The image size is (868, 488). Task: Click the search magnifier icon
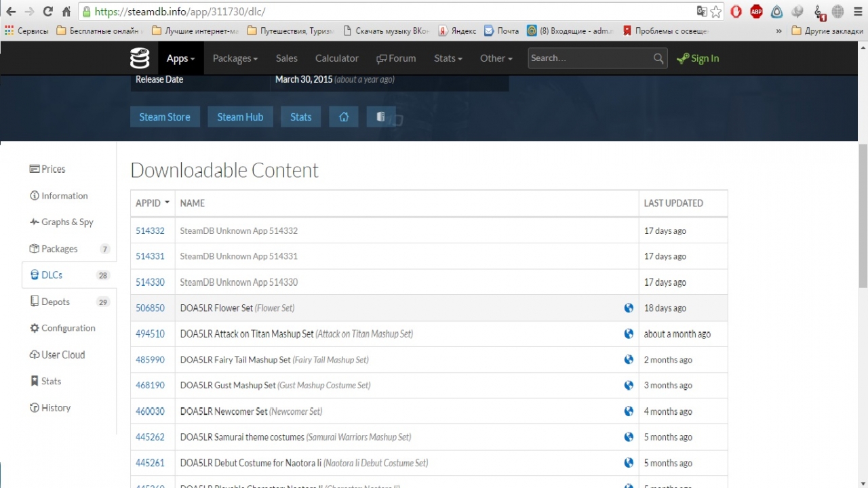pyautogui.click(x=658, y=58)
